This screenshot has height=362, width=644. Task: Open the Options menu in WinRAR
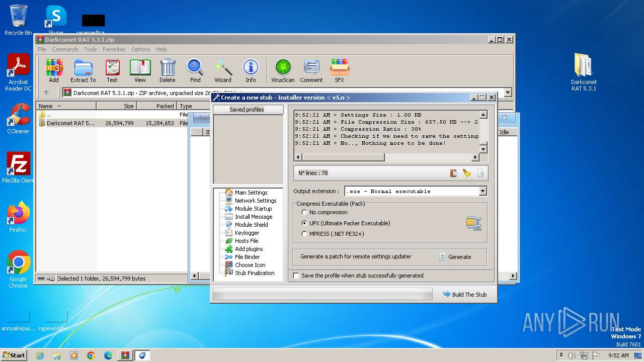click(141, 49)
